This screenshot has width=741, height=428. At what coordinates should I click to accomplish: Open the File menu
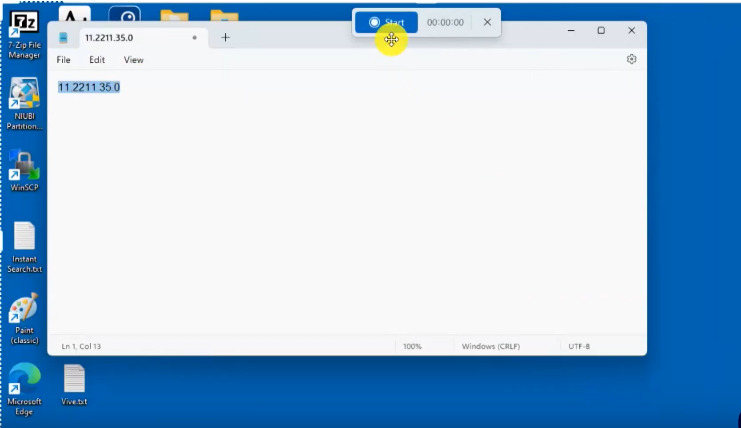(x=63, y=60)
